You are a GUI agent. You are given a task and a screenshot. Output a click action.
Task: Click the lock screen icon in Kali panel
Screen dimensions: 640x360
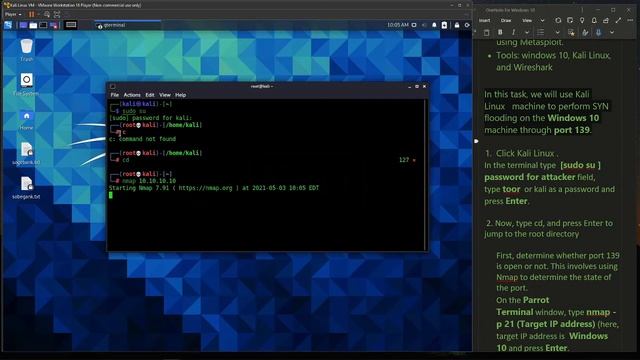pyautogui.click(x=457, y=25)
